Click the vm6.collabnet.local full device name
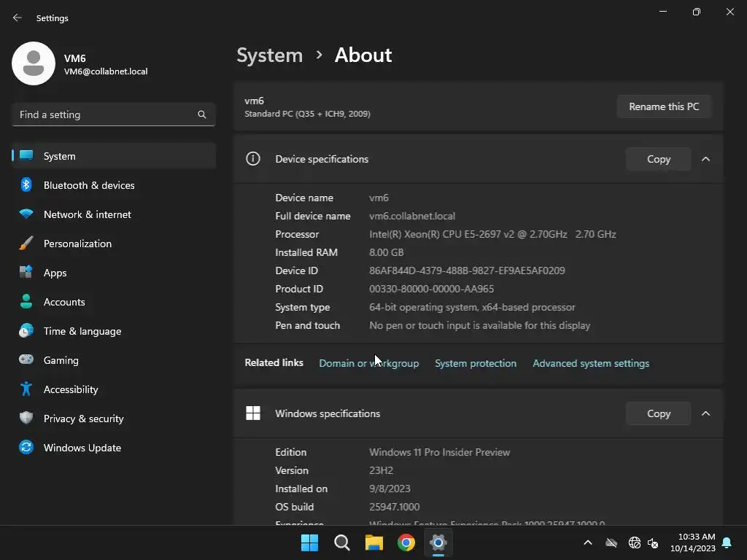747x560 pixels. [412, 216]
